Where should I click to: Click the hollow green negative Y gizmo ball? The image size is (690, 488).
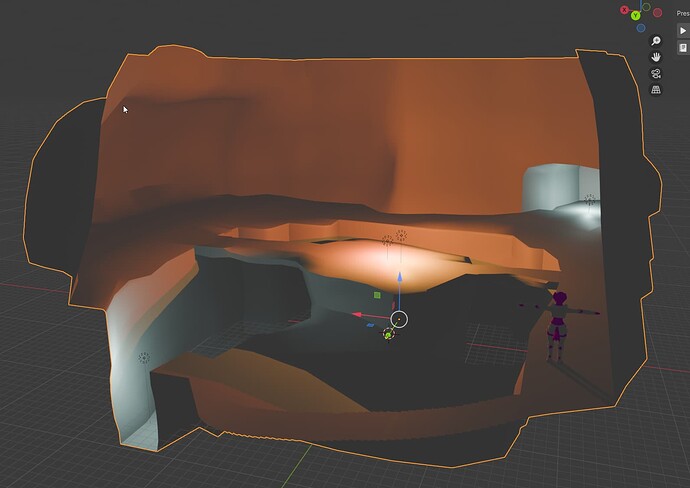[646, 6]
